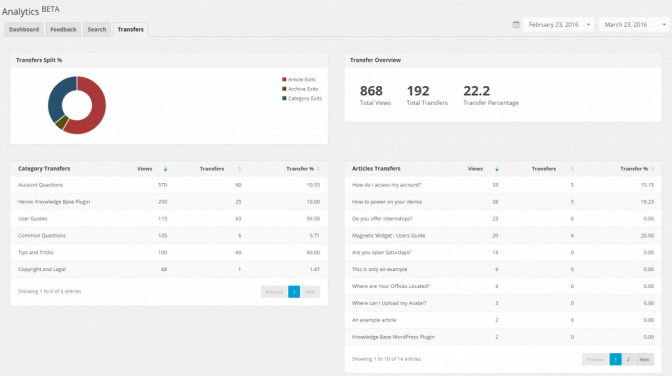
Task: Sort Category Transfers by Transfer % column
Action: click(318, 169)
